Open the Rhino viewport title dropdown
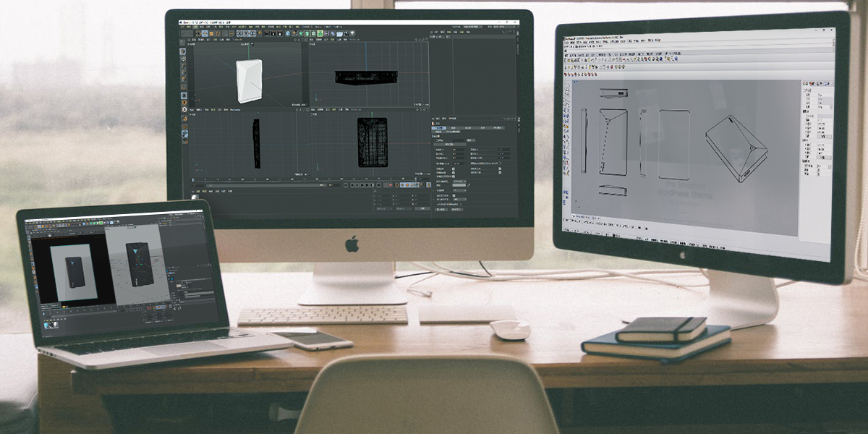The width and height of the screenshot is (868, 434). click(575, 82)
